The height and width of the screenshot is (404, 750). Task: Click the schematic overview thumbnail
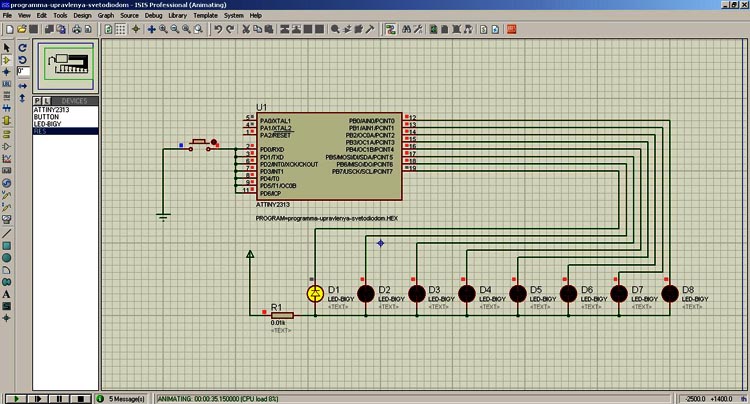tap(67, 67)
